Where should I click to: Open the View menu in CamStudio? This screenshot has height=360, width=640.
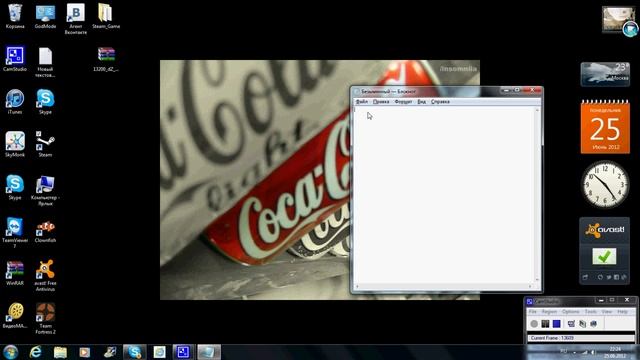tap(607, 312)
